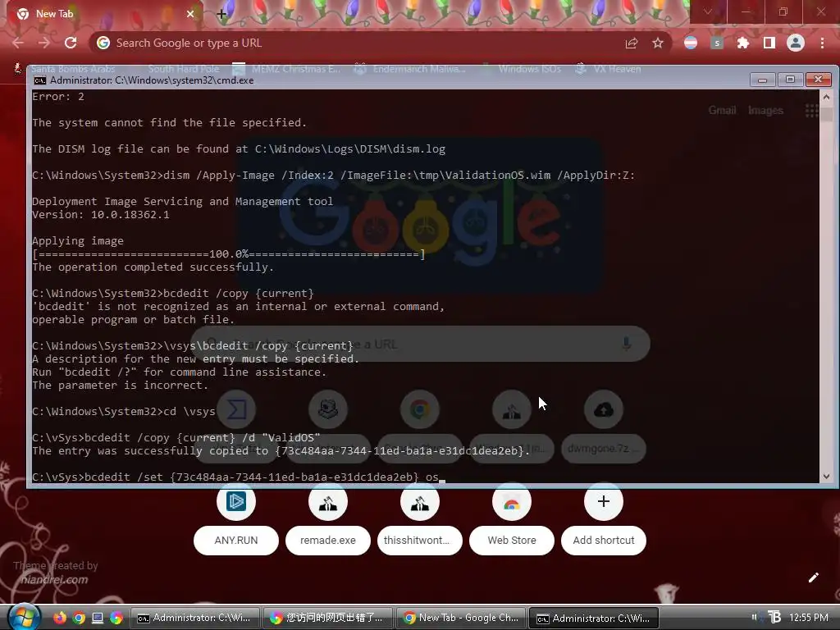Click the 100.0% progress bar line
The height and width of the screenshot is (630, 840).
click(229, 254)
